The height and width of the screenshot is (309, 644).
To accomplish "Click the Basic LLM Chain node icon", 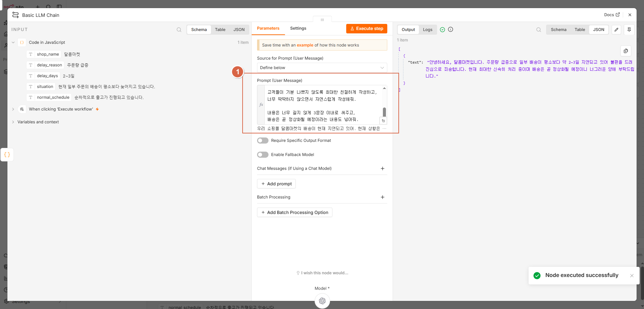I will click(15, 15).
